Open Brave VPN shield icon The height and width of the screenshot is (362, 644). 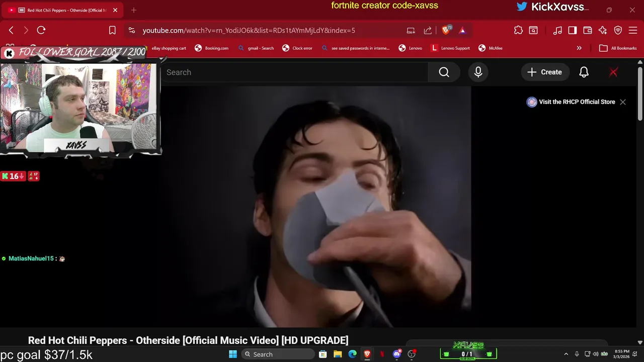coord(618,30)
